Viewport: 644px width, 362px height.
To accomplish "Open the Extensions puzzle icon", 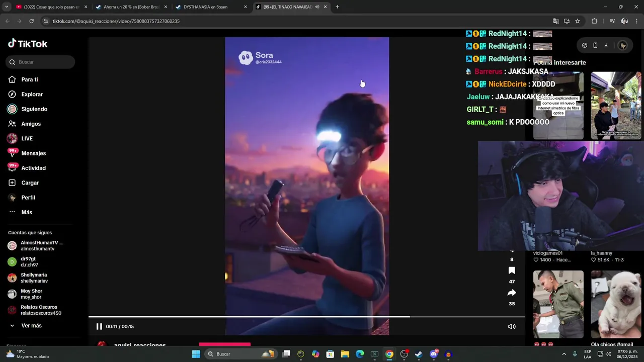I will (594, 21).
